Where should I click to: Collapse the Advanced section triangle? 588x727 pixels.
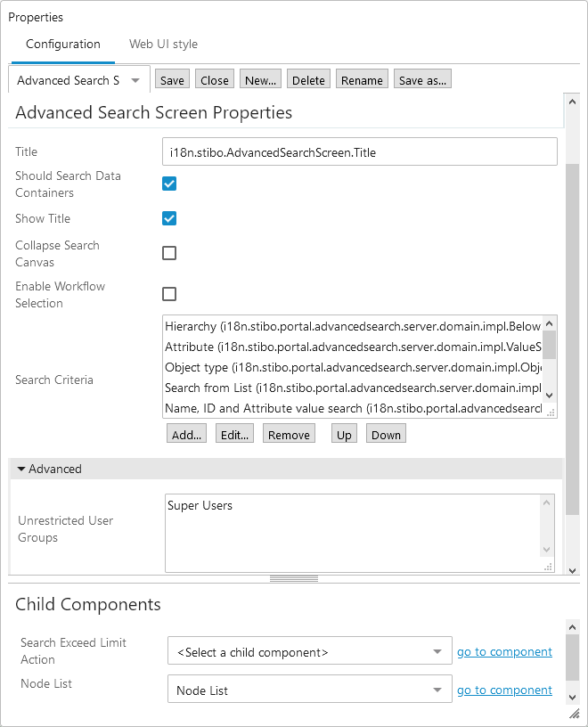click(x=20, y=469)
